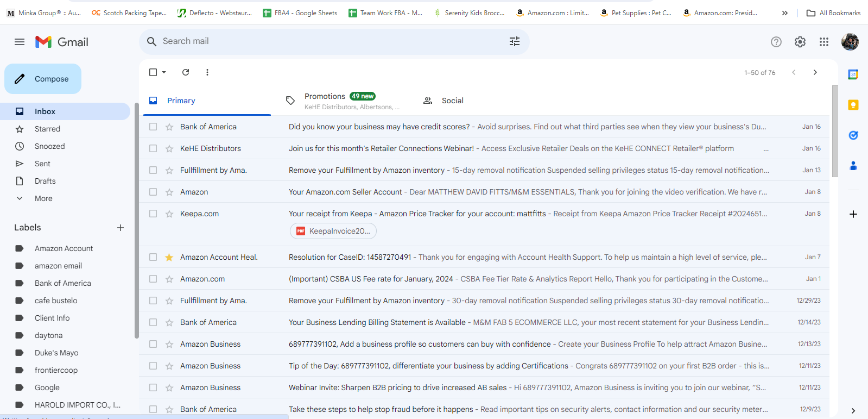Select the Jan 13 Fulfillment by Amazon email

(x=153, y=170)
